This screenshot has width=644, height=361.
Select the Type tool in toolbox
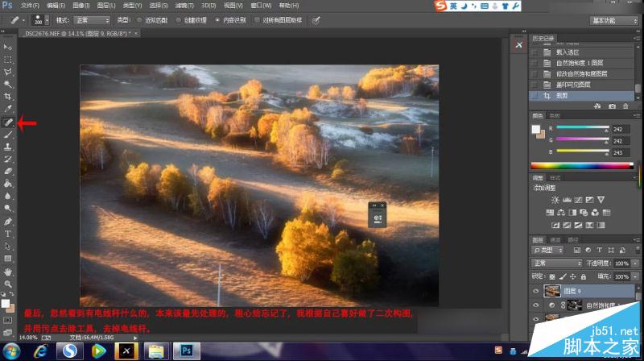(x=8, y=234)
